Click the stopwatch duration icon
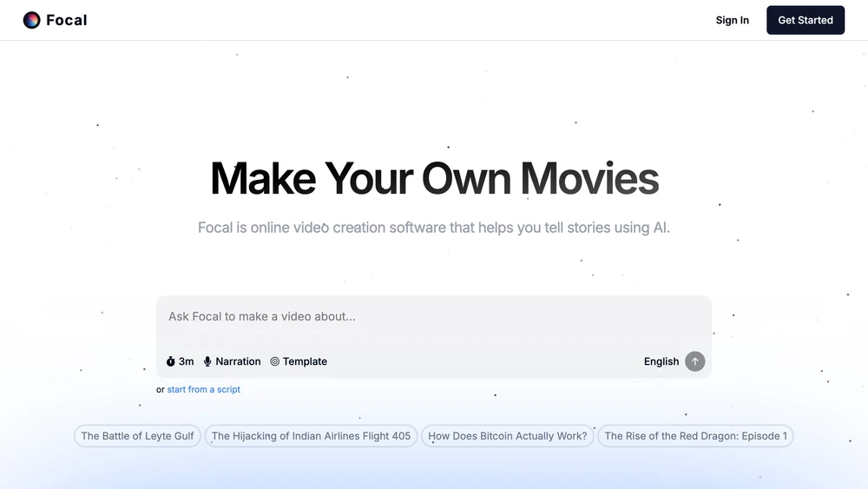Screen dimensions: 868x489 [170, 361]
